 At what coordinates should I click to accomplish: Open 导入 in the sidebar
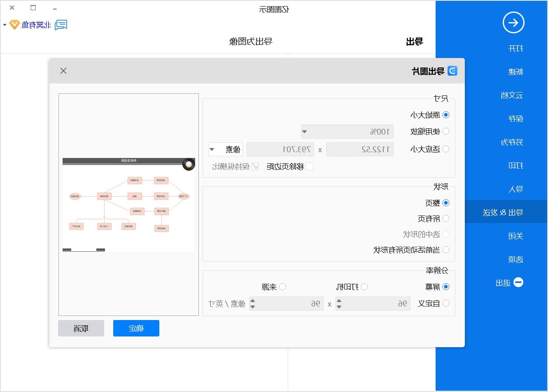[516, 189]
